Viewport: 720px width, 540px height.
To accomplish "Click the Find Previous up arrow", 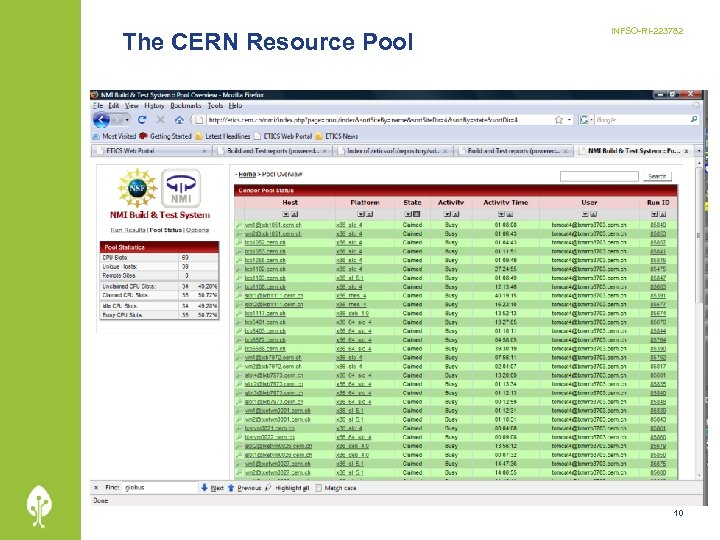I will click(231, 488).
